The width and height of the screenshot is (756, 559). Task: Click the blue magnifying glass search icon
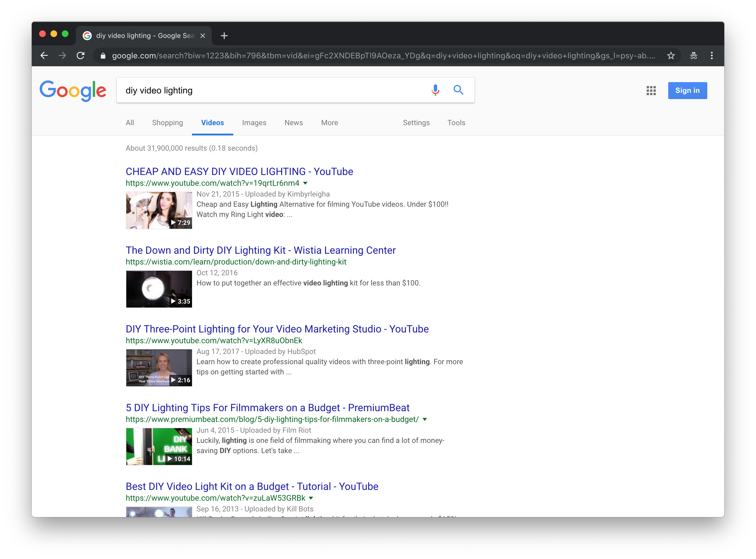pyautogui.click(x=458, y=90)
